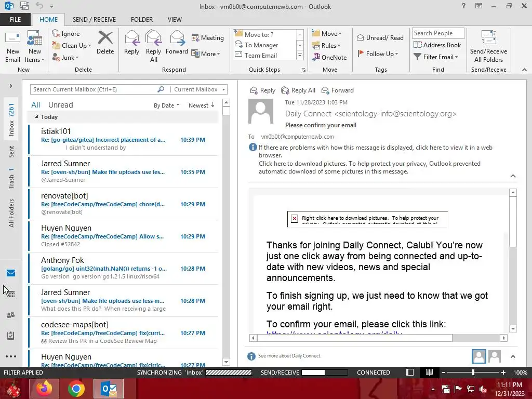This screenshot has height=399, width=532.
Task: Open the More respond options
Action: (x=206, y=54)
